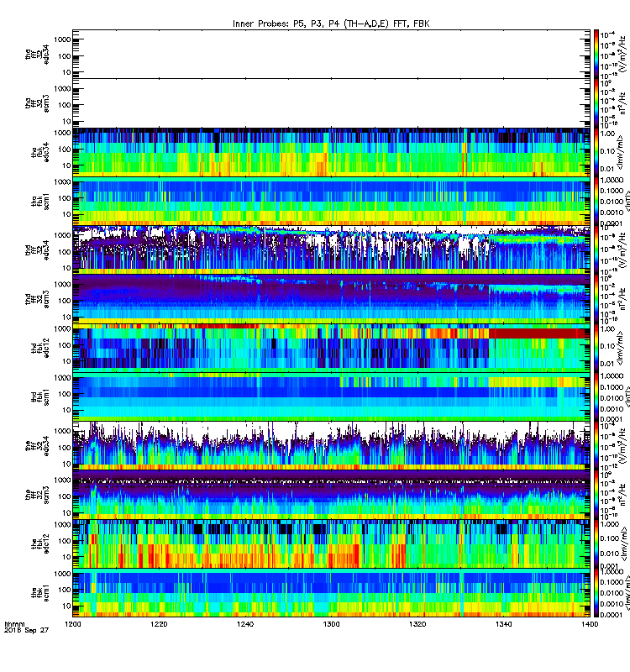The width and height of the screenshot is (630, 672).
Task: Click the color bar beside the thd fff scm3 panel
Action: coord(596,299)
